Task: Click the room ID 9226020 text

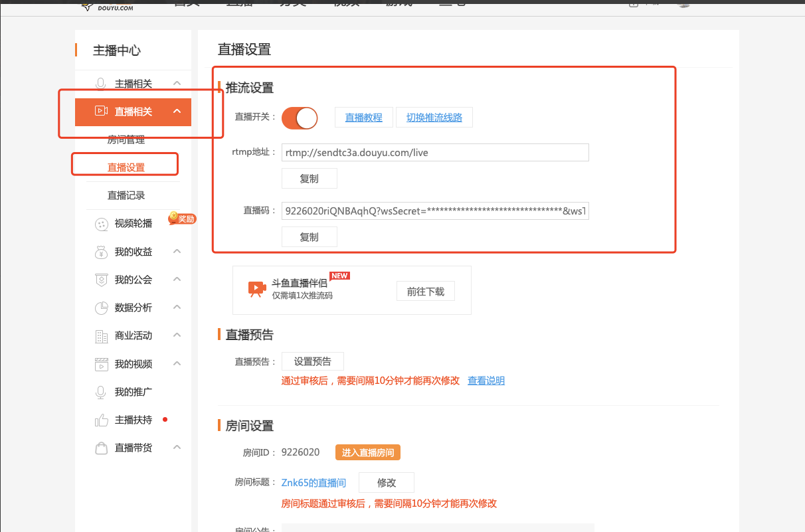Action: 300,452
